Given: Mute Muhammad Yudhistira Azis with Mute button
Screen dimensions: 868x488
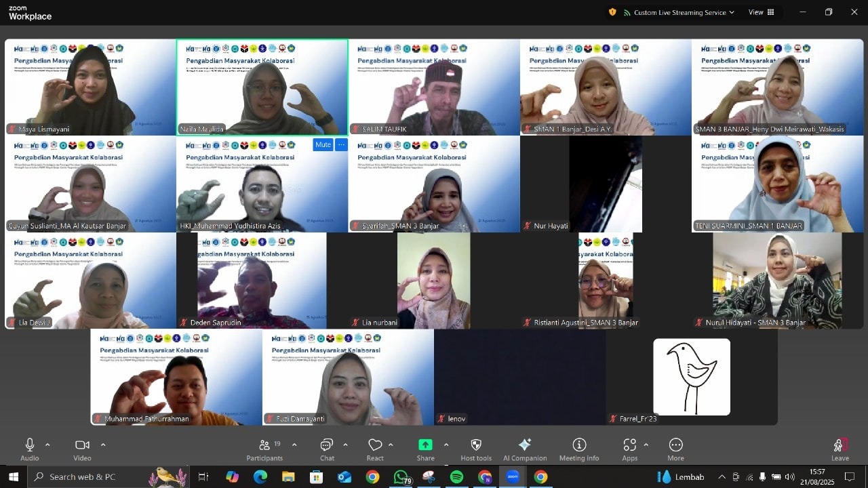Looking at the screenshot, I should (x=323, y=145).
